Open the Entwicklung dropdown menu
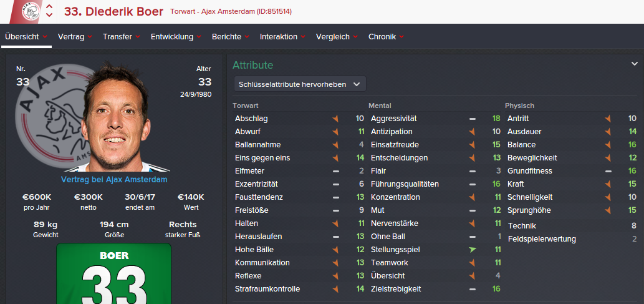The width and height of the screenshot is (644, 304). point(175,37)
